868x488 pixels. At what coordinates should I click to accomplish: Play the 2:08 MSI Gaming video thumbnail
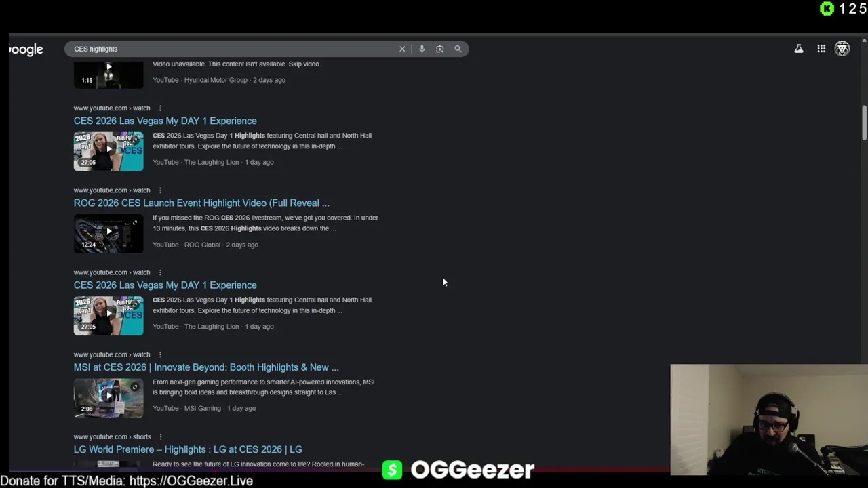tap(108, 398)
